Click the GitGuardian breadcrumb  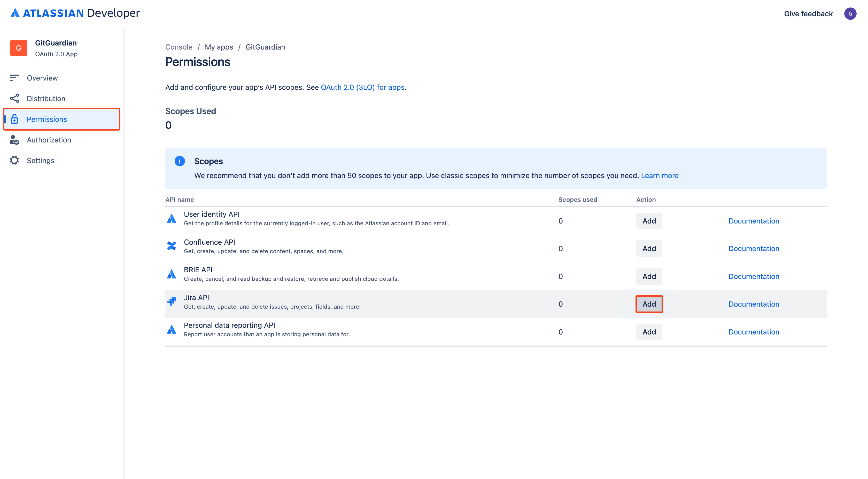tap(265, 47)
